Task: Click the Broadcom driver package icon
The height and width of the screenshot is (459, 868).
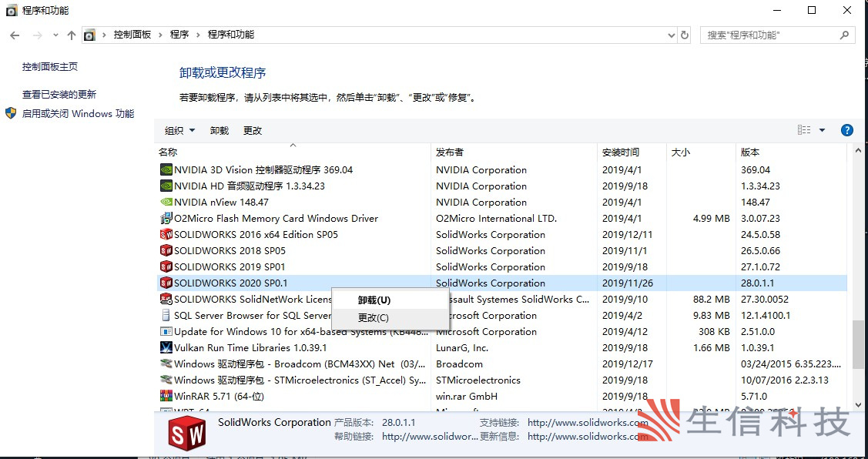Action: point(166,364)
